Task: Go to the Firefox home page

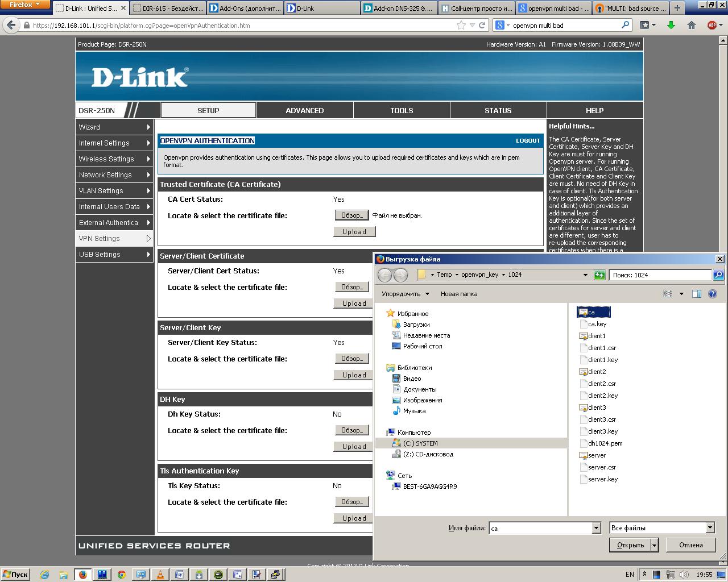Action: pos(692,25)
